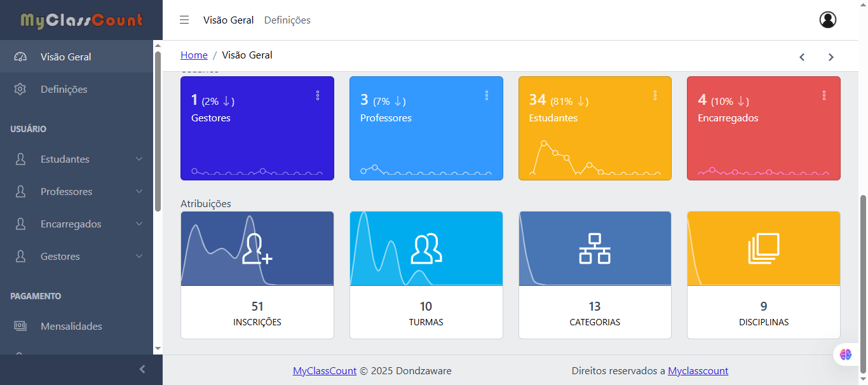The width and height of the screenshot is (868, 385).
Task: Click the right arrow navigation button
Action: tap(831, 57)
